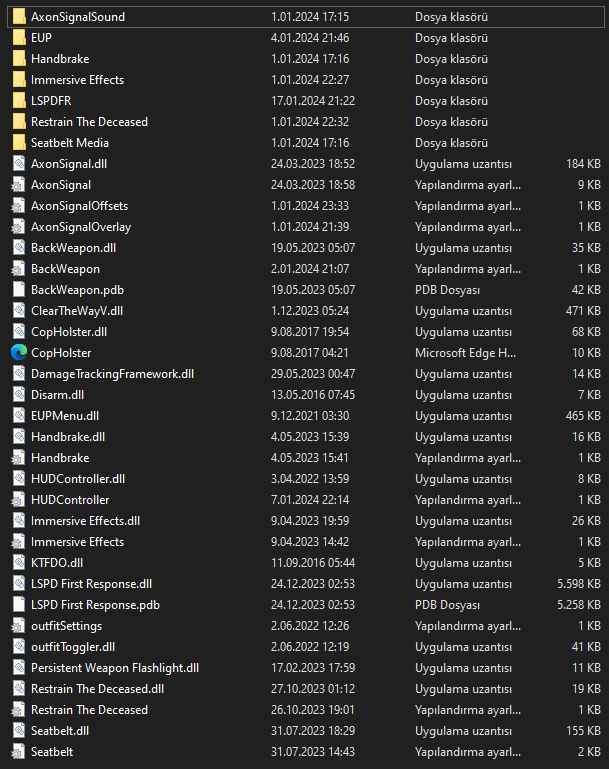Click the DamageTrackingFramework.dll file icon
Image resolution: width=609 pixels, height=769 pixels.
(19, 374)
